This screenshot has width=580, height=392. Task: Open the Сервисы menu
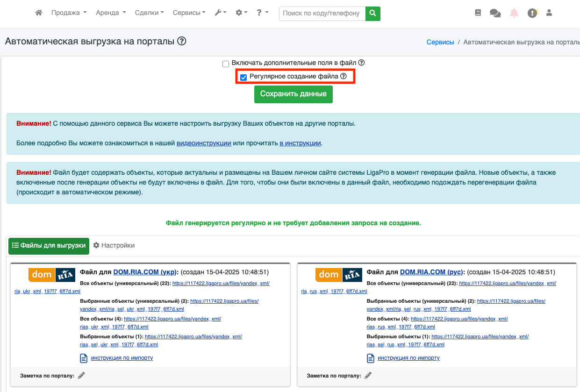coord(189,13)
